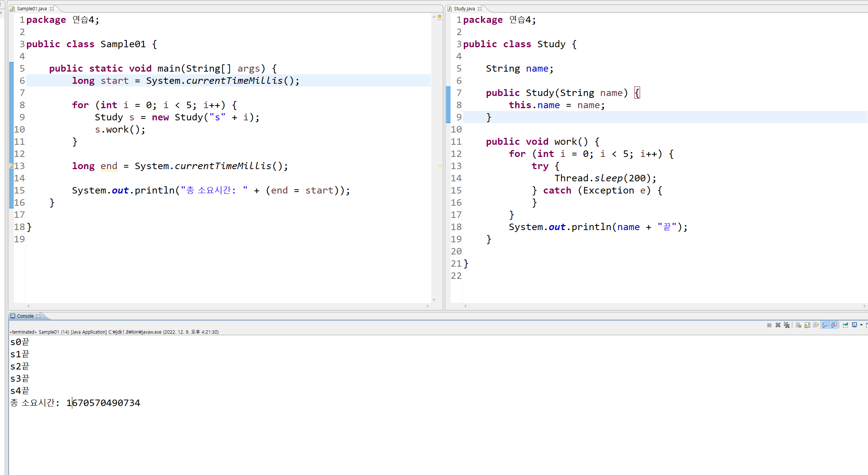The height and width of the screenshot is (475, 868).
Task: Clear the Console output
Action: click(798, 325)
